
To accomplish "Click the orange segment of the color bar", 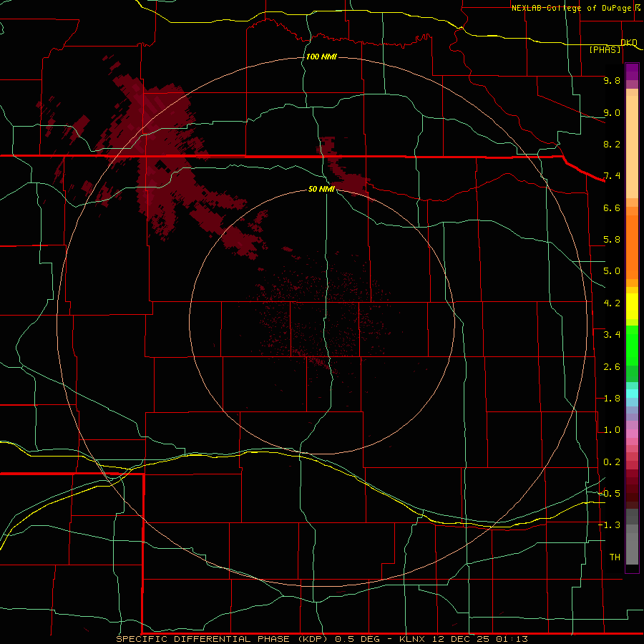I will click(632, 248).
